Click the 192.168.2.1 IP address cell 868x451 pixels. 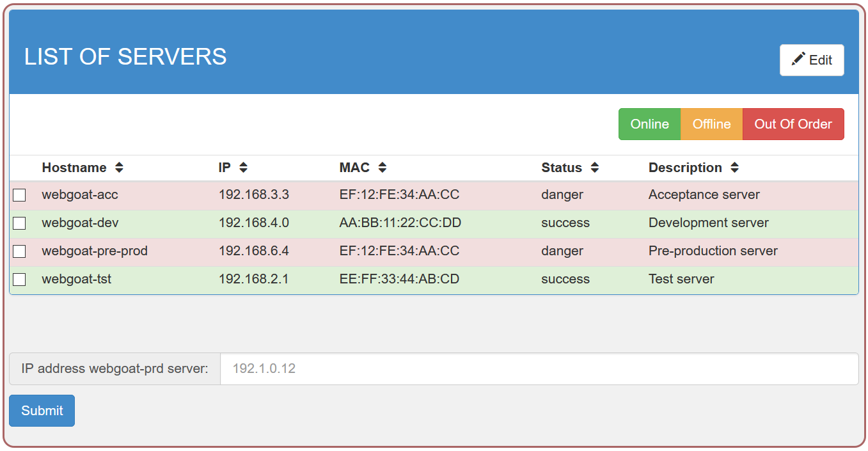pos(253,280)
